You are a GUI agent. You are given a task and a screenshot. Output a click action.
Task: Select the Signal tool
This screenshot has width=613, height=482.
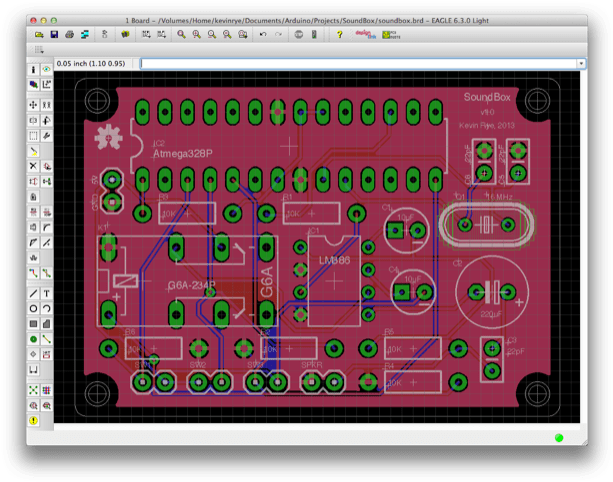coord(47,339)
